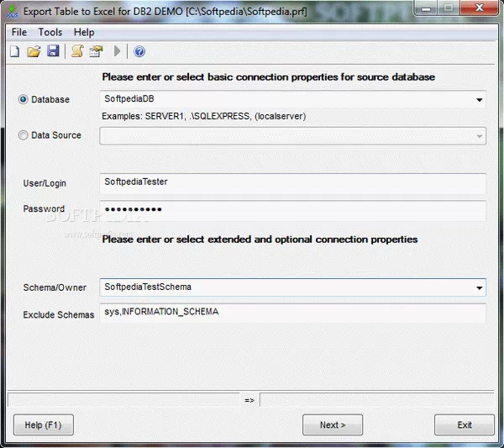504x448 pixels.
Task: Click the left status bar panel
Action: [123, 400]
